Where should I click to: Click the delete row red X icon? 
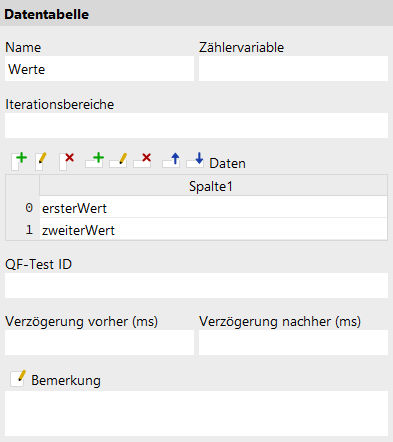click(142, 160)
